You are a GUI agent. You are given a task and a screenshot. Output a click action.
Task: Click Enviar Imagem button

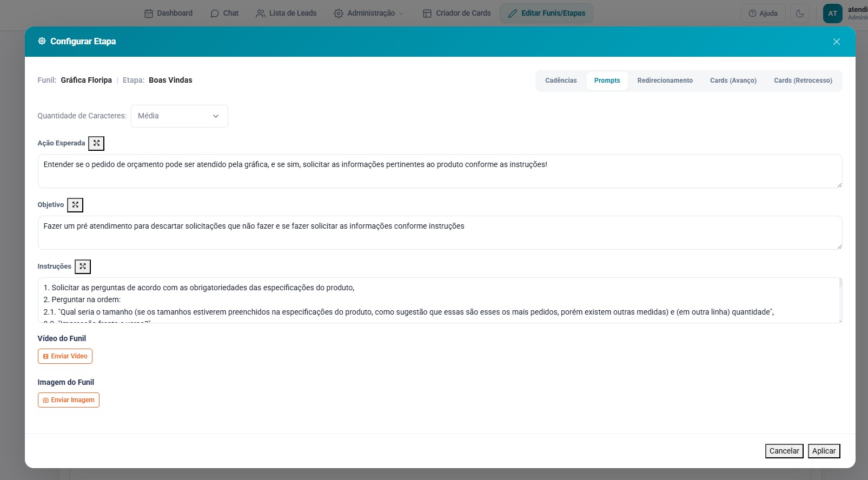click(x=69, y=400)
